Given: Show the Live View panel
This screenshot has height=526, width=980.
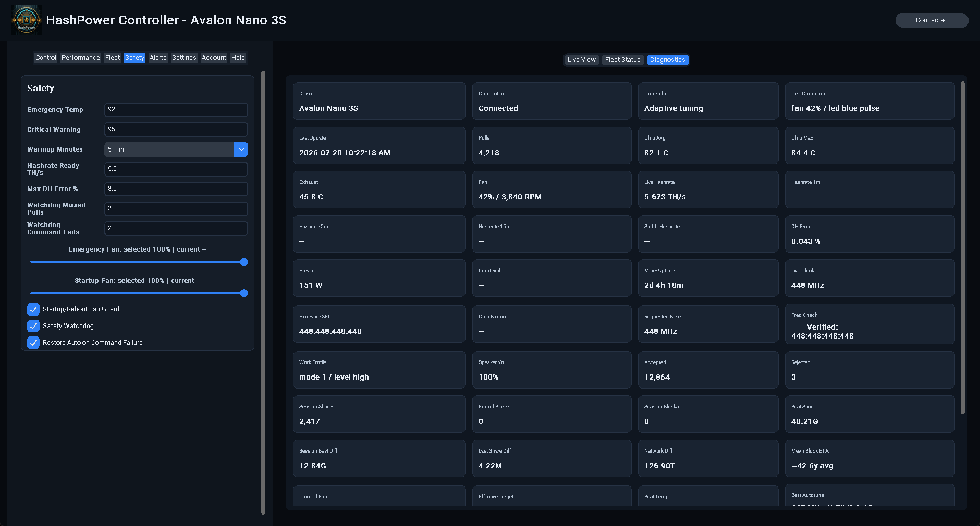Looking at the screenshot, I should [581, 60].
